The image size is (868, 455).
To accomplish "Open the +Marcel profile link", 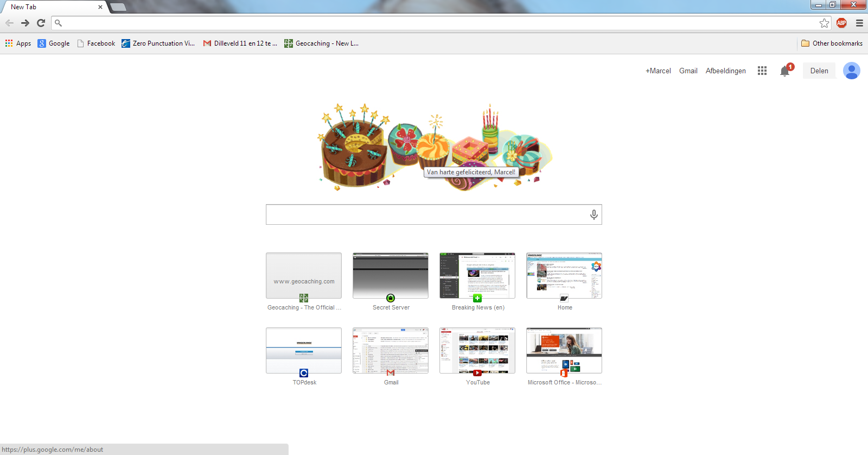I will 658,71.
